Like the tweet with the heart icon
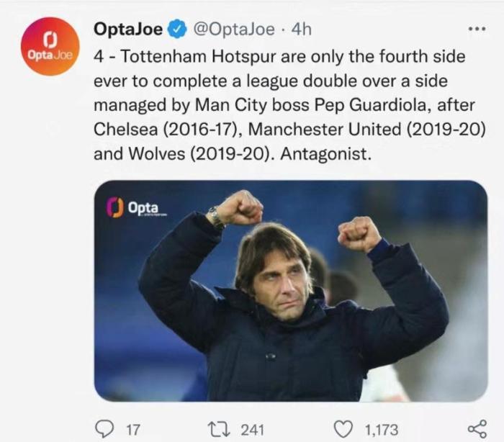Image resolution: width=504 pixels, height=442 pixels. [345, 429]
